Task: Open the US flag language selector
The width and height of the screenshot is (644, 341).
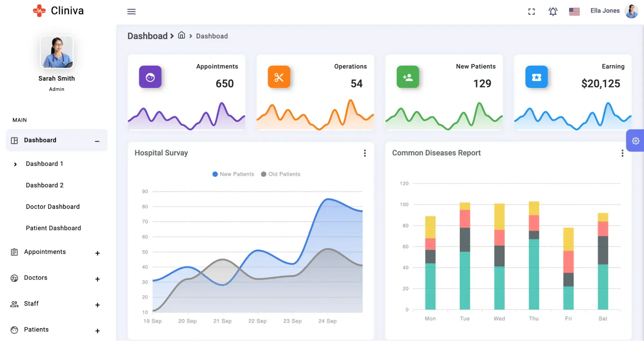Action: [x=574, y=12]
